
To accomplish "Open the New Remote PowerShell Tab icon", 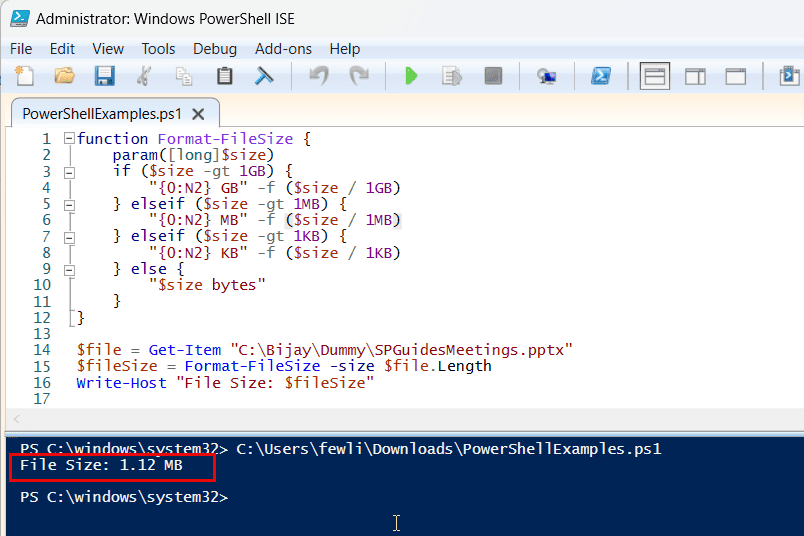I will pyautogui.click(x=547, y=76).
